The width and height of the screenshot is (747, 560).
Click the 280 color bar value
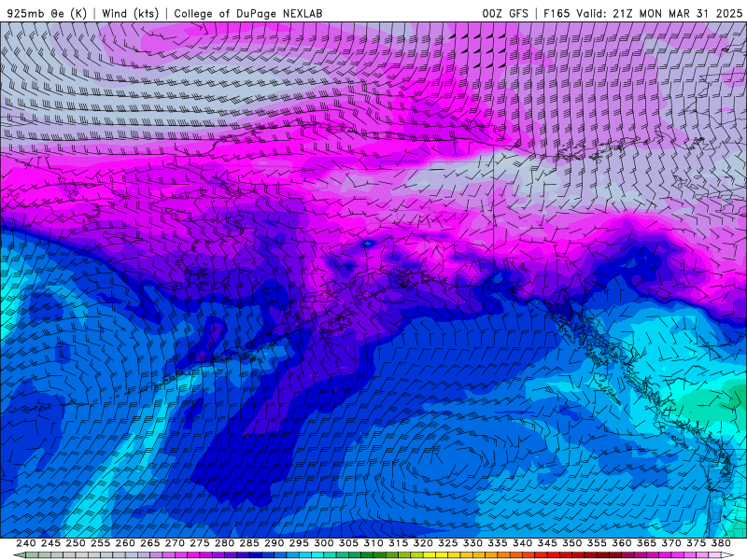224,543
